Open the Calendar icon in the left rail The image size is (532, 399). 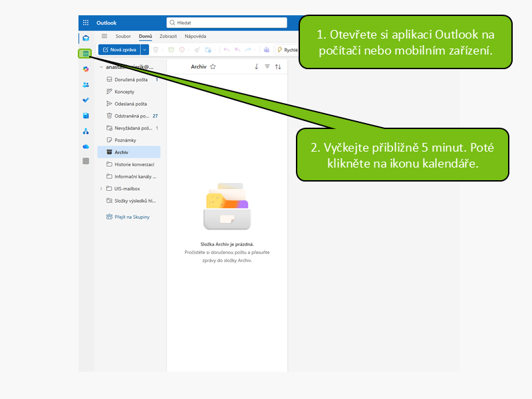tap(85, 53)
